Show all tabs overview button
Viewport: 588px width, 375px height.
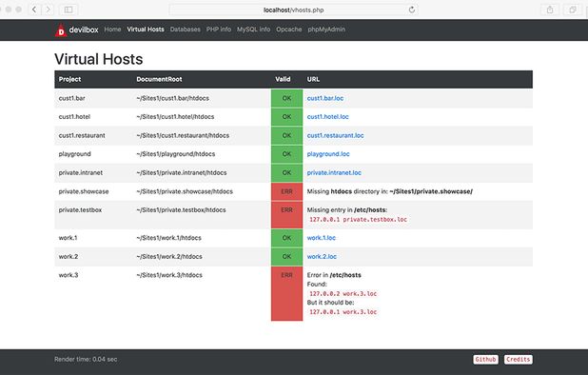click(x=572, y=10)
